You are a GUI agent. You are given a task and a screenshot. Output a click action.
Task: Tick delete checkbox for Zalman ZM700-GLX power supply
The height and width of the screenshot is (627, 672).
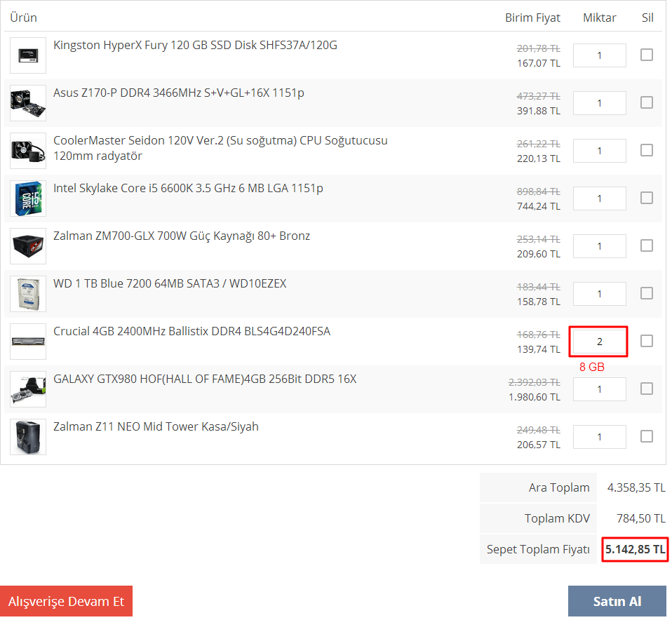coord(646,245)
